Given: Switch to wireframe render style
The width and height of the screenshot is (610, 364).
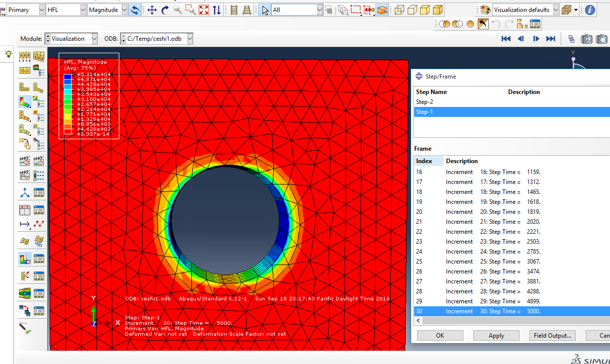Looking at the screenshot, I should pyautogui.click(x=399, y=10).
